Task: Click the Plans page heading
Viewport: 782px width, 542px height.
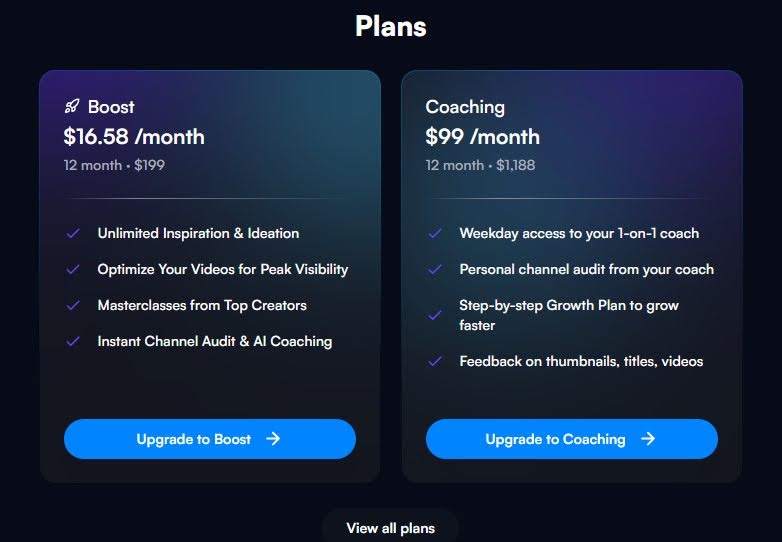Action: click(390, 26)
